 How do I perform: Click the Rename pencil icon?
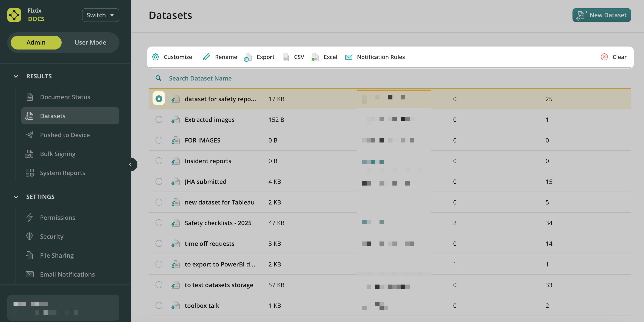[207, 57]
